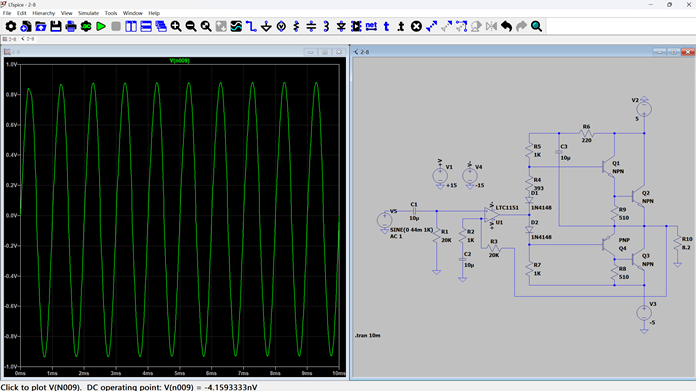This screenshot has width=696, height=391.
Task: Place a capacitor from toolbar
Action: 311,27
